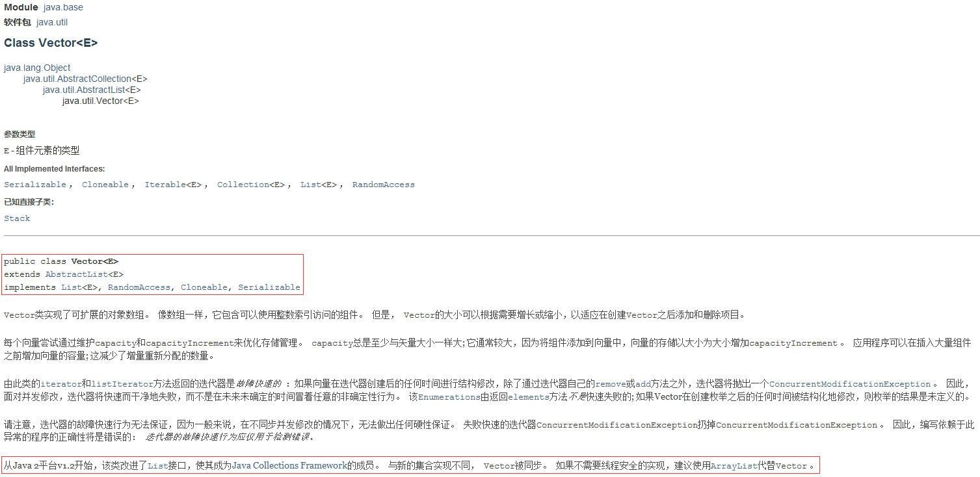Open Collection<E> interface link
Viewport: 980px width, 477px height.
[x=251, y=185]
